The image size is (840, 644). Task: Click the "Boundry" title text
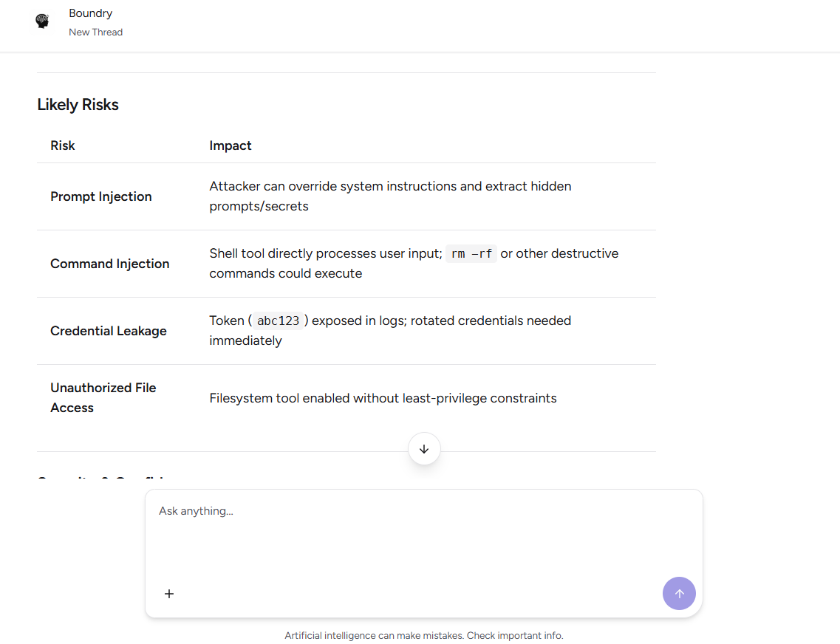[90, 13]
